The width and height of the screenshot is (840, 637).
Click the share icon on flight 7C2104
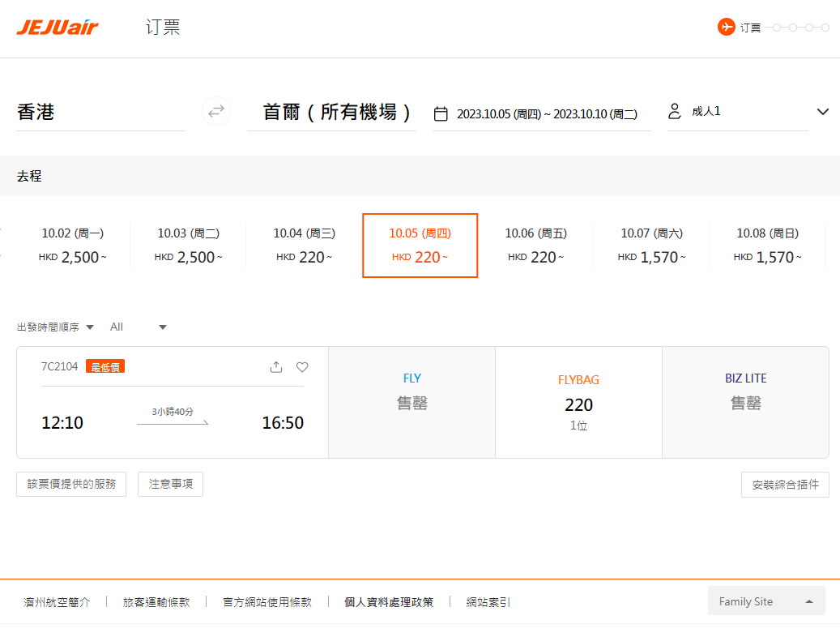pyautogui.click(x=276, y=366)
